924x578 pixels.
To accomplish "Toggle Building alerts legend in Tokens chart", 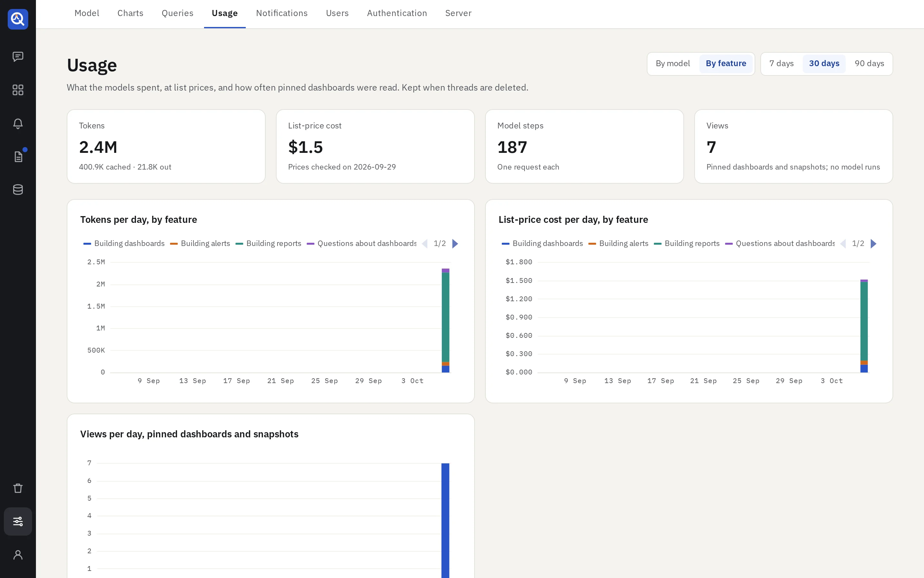I will 200,243.
